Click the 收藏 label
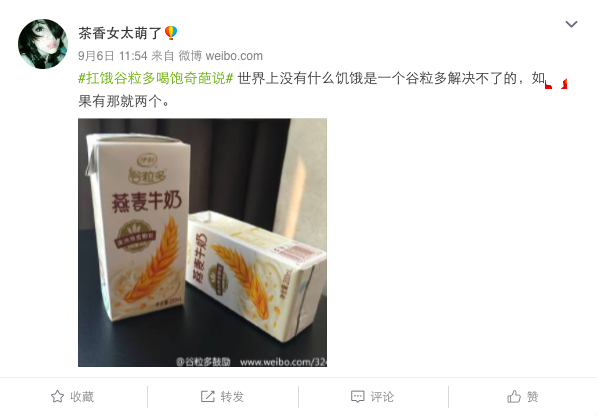 [x=82, y=397]
